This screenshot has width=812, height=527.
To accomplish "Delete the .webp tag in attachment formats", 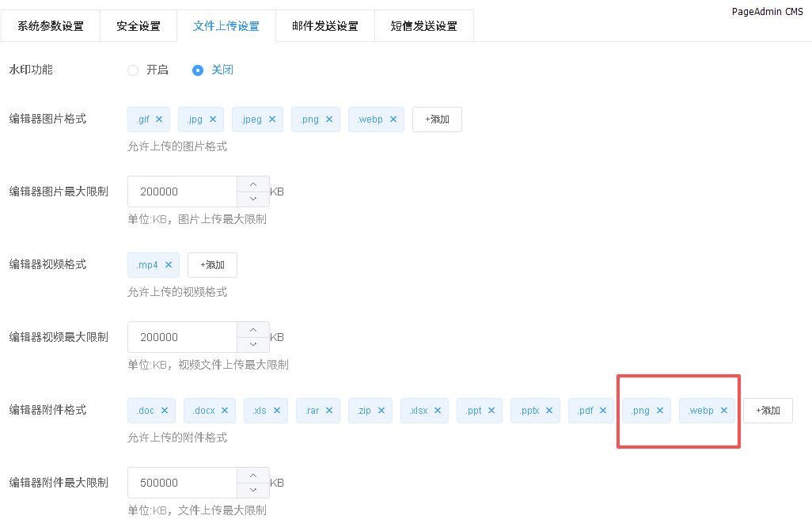I will [x=724, y=411].
